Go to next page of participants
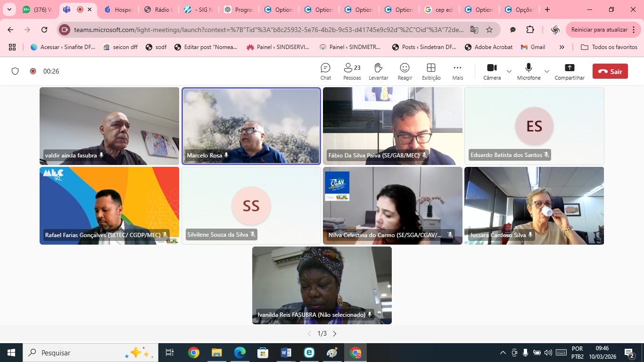The image size is (644, 362). 335,334
